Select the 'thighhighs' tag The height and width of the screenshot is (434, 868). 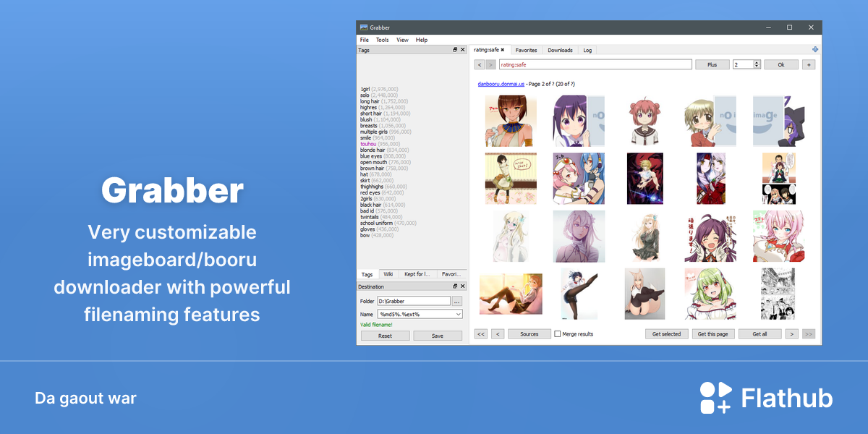point(373,187)
